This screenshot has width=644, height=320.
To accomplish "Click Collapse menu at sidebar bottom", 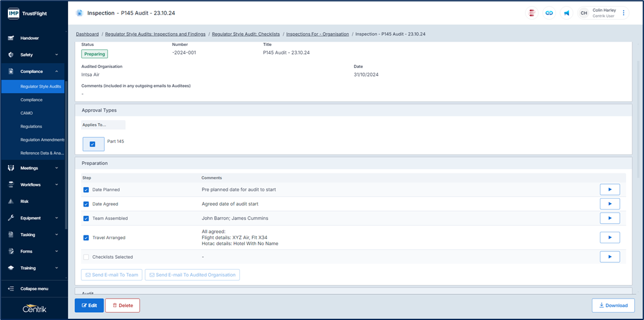I will 34,289.
